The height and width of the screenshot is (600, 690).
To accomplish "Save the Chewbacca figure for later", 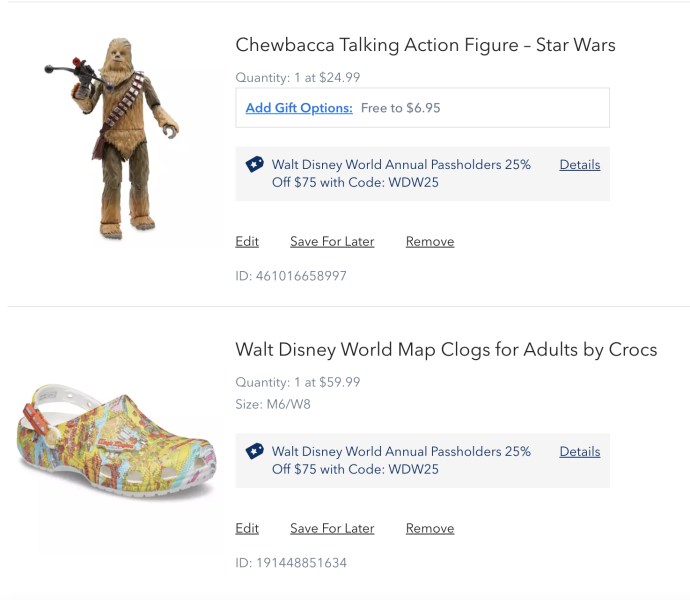I will 332,242.
